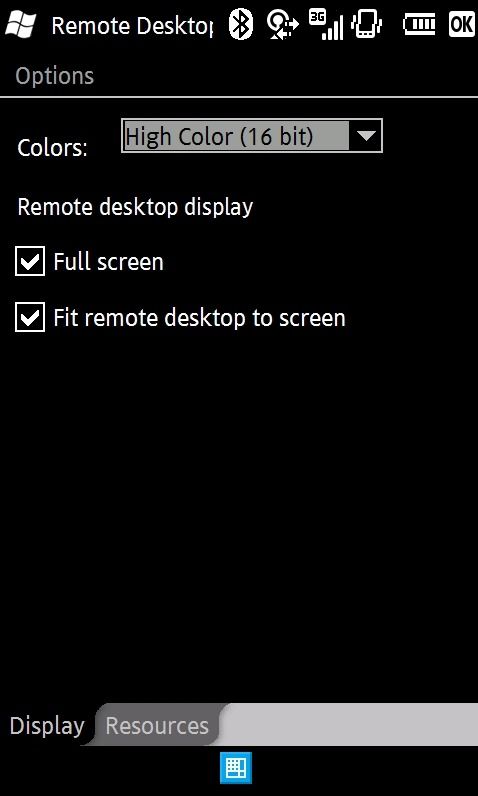This screenshot has width=478, height=796.
Task: Switch to the Resources tab
Action: pyautogui.click(x=157, y=725)
